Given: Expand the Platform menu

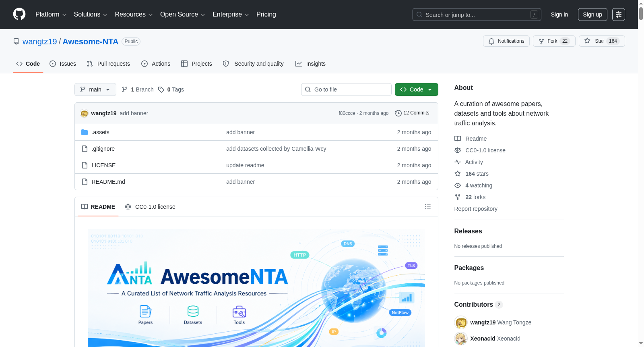Looking at the screenshot, I should click(x=51, y=15).
